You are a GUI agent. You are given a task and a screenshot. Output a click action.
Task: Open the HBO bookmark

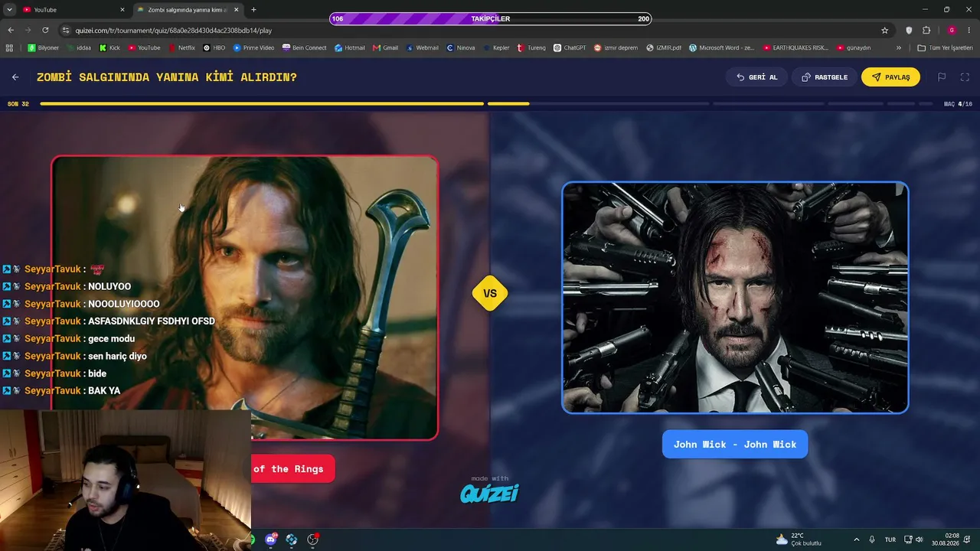coord(214,47)
